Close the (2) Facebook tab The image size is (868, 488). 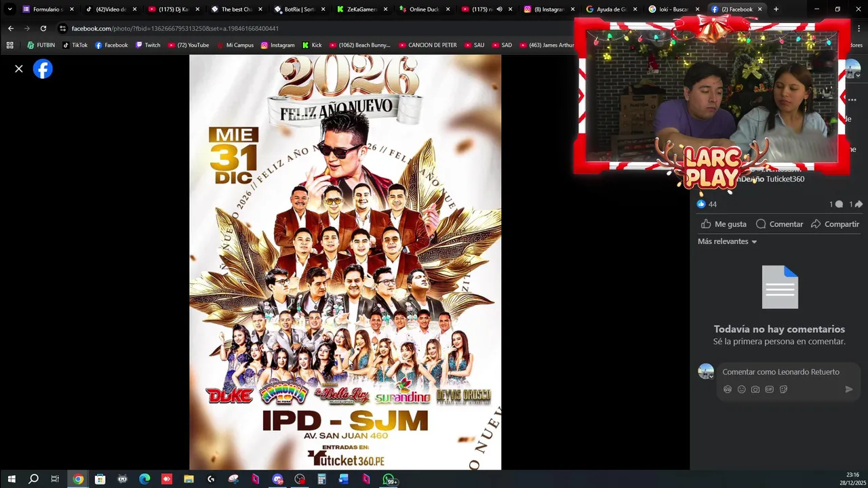(x=759, y=9)
